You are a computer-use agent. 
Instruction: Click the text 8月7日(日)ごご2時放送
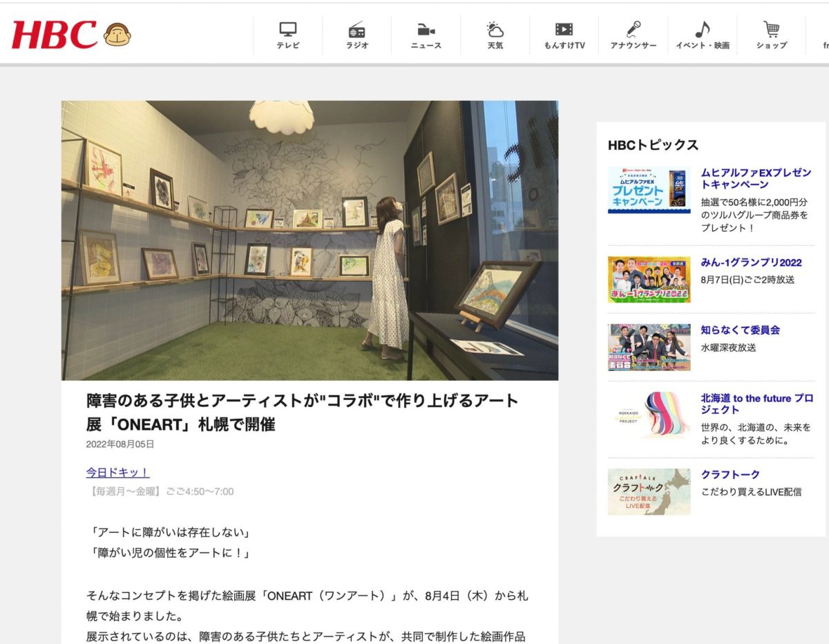point(747,280)
